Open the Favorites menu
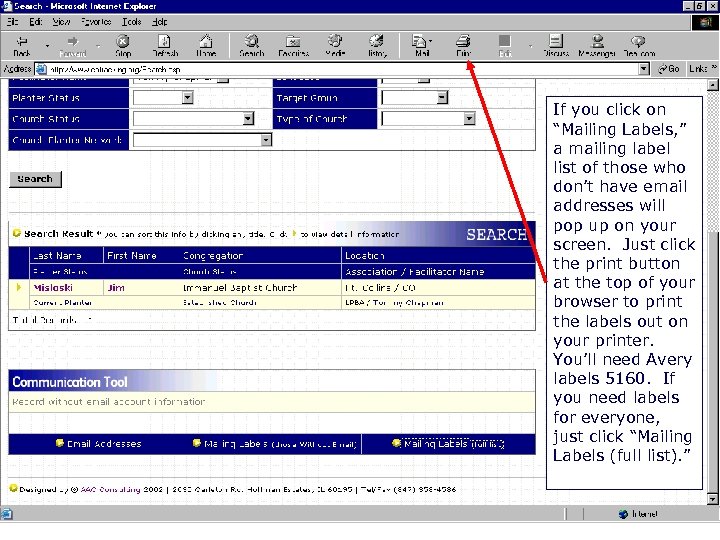The height and width of the screenshot is (540, 720). [96, 22]
